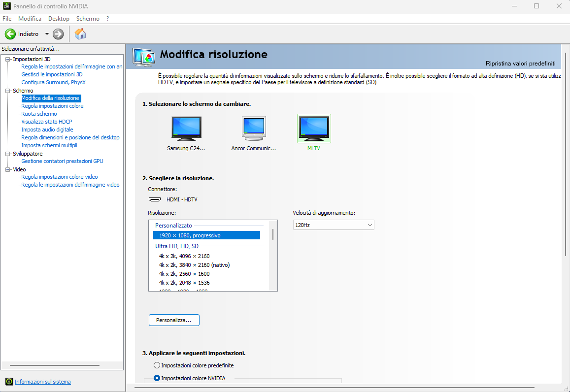Select 4k x 2k, 3840 × 2160 (nativo)
This screenshot has width=570, height=392.
click(195, 265)
